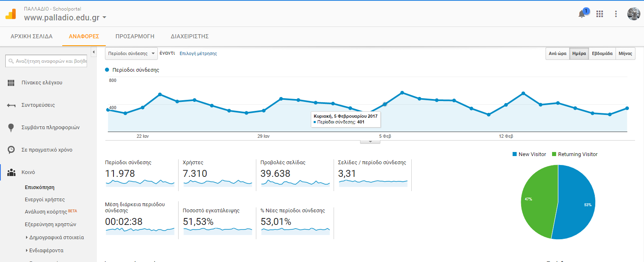Switch chart to Ημέρα view
644x262 pixels.
[x=579, y=53]
